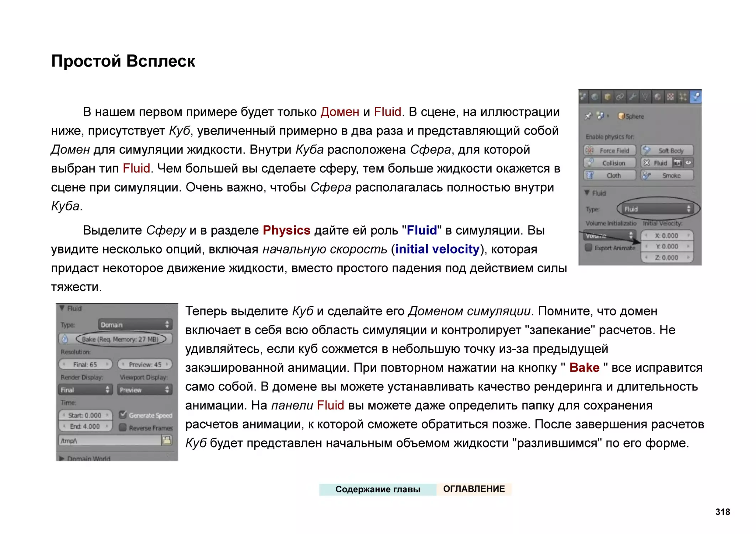Enable Soft Body physics
Screen dimensions: 756x534
pyautogui.click(x=667, y=151)
